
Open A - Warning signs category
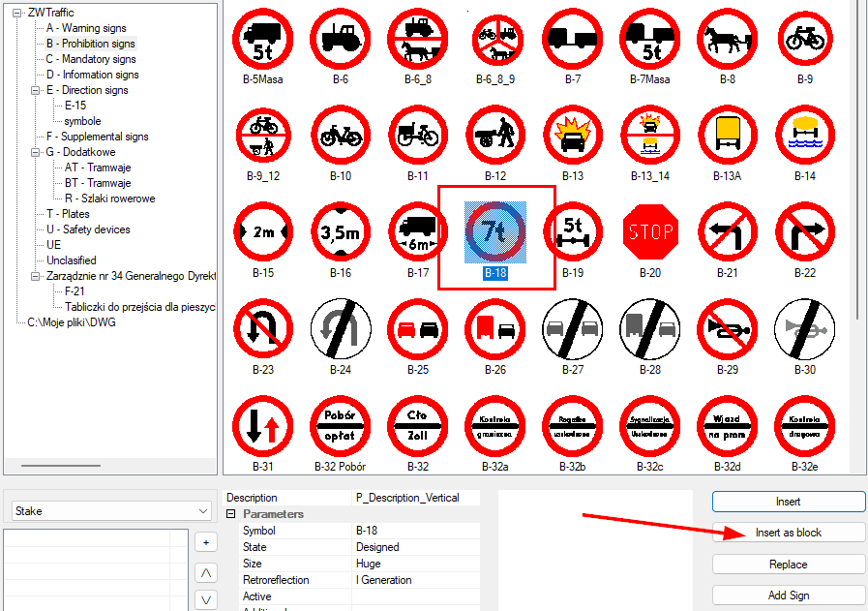pyautogui.click(x=86, y=28)
